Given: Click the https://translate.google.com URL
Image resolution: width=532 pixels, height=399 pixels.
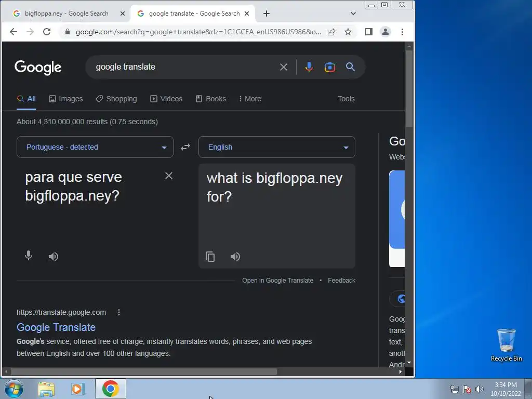Looking at the screenshot, I should pos(61,312).
